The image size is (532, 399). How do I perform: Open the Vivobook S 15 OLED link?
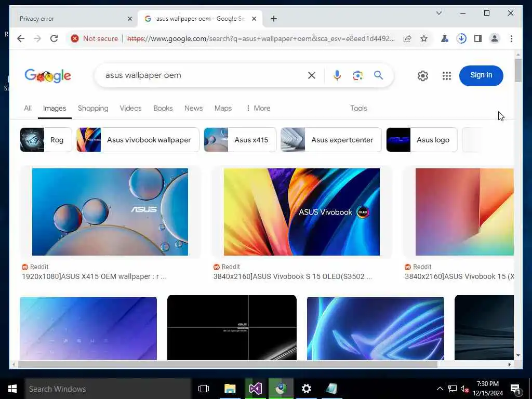(x=292, y=276)
